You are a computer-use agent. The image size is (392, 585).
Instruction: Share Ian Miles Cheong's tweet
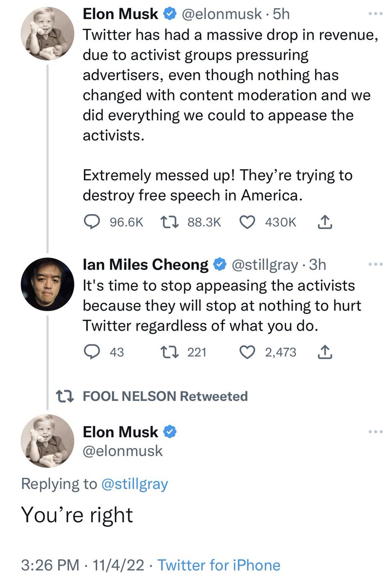tap(324, 352)
